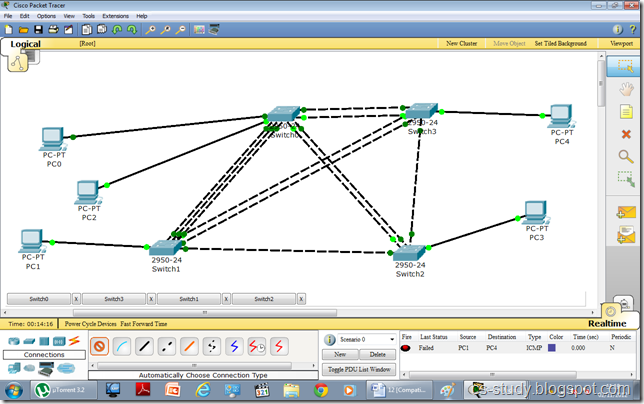Open the Tools menu
Image resolution: width=644 pixels, height=404 pixels.
point(88,16)
